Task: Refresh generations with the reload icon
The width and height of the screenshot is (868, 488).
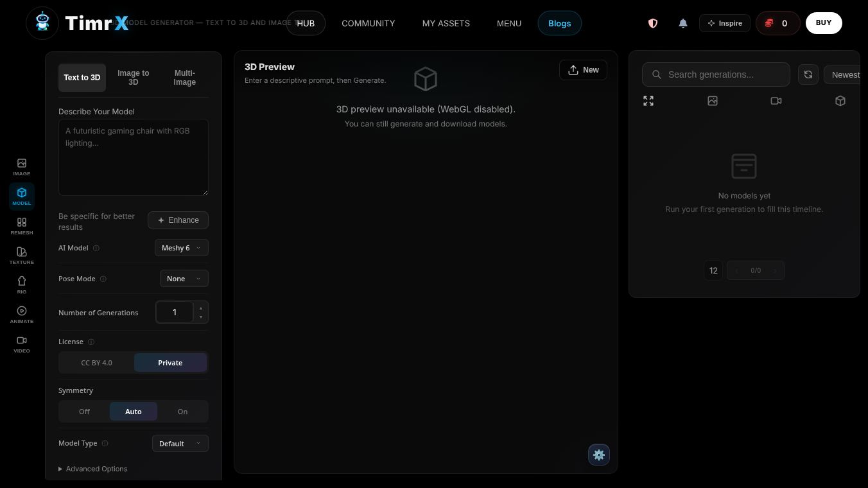Action: pyautogui.click(x=808, y=74)
